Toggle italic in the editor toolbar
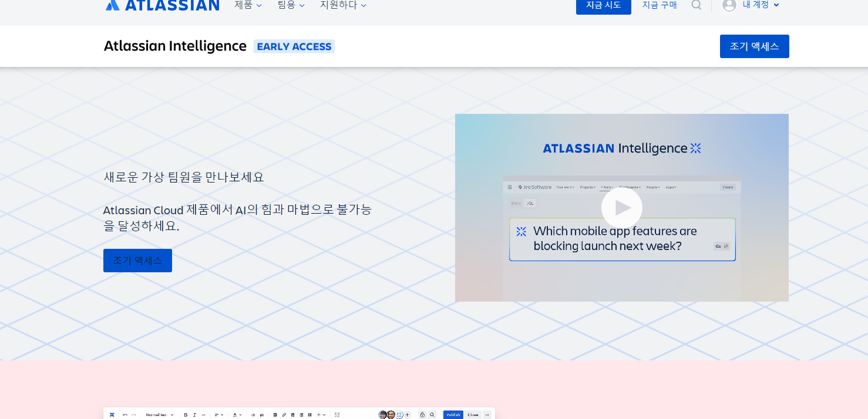868x419 pixels. click(194, 415)
